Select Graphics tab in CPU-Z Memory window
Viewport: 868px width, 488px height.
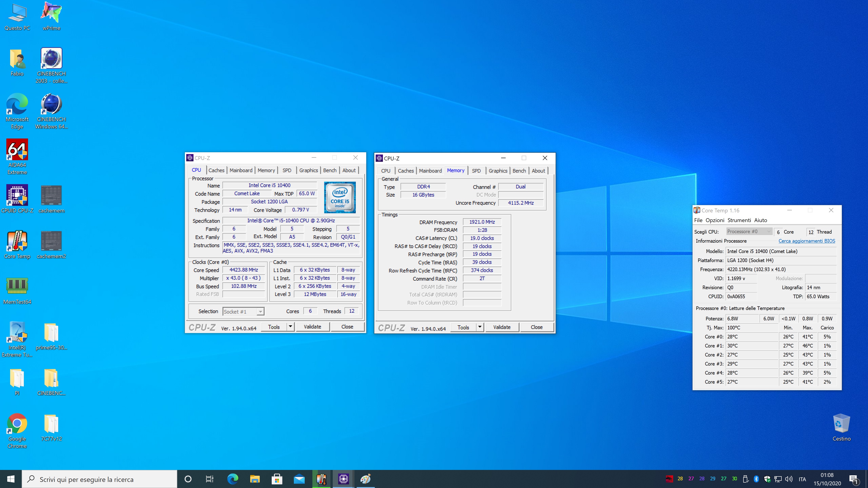click(x=498, y=171)
